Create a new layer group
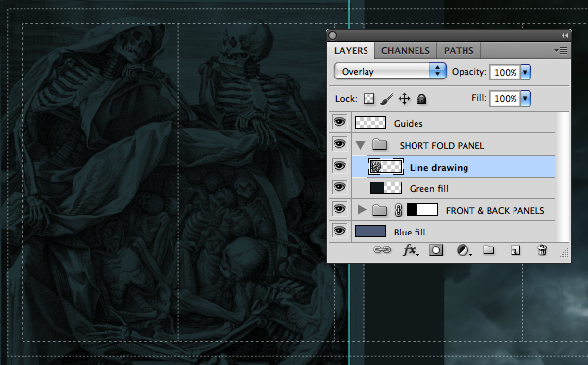Viewport: 588px width, 365px height. coord(488,250)
